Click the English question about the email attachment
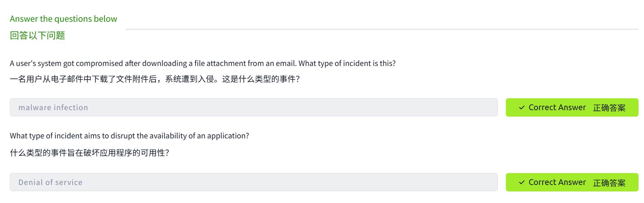Image resolution: width=644 pixels, height=203 pixels. tap(202, 64)
